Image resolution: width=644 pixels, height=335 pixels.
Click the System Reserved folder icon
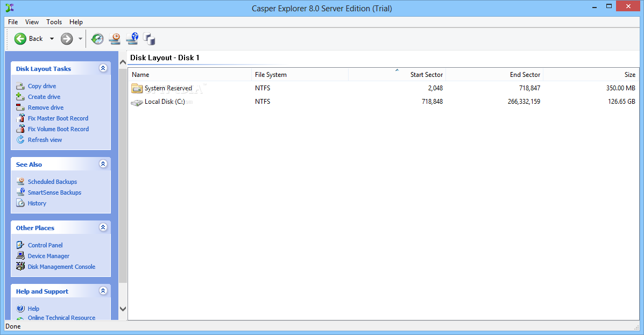click(137, 88)
